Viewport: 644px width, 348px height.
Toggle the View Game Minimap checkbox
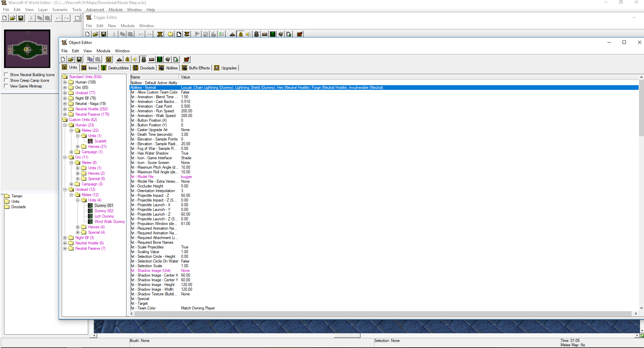coord(6,86)
